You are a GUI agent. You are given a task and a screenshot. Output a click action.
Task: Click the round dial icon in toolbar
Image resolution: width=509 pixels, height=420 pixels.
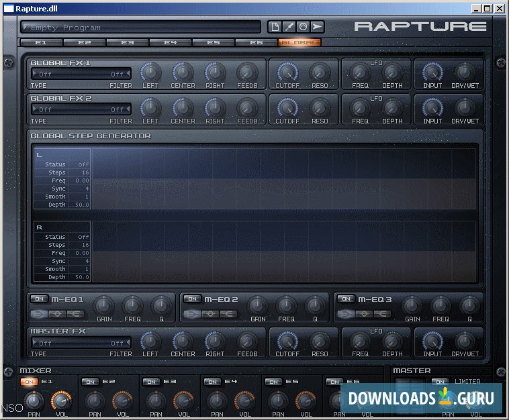coord(303,27)
